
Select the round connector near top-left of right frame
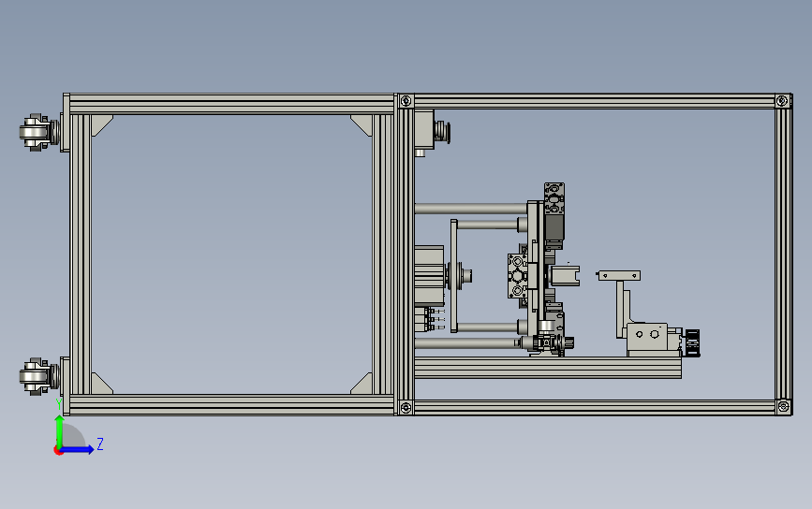point(442,131)
